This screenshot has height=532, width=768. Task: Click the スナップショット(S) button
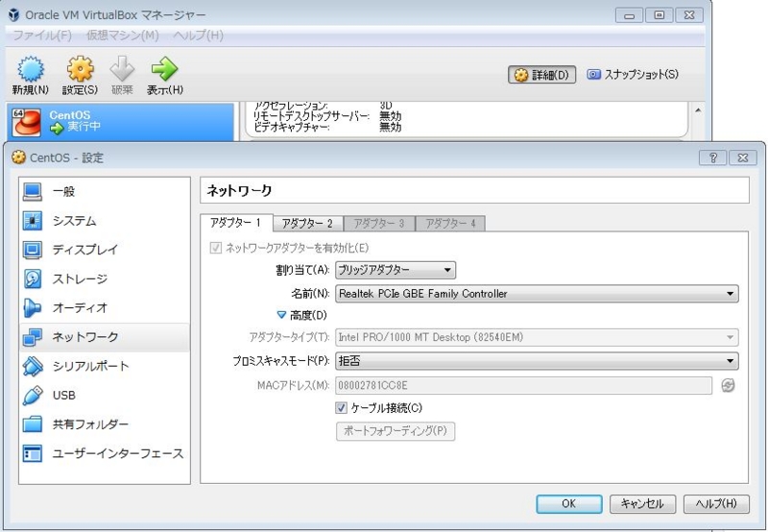633,75
